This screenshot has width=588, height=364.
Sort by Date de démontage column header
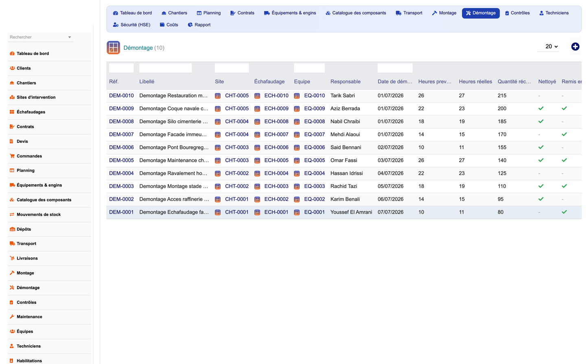pos(395,82)
